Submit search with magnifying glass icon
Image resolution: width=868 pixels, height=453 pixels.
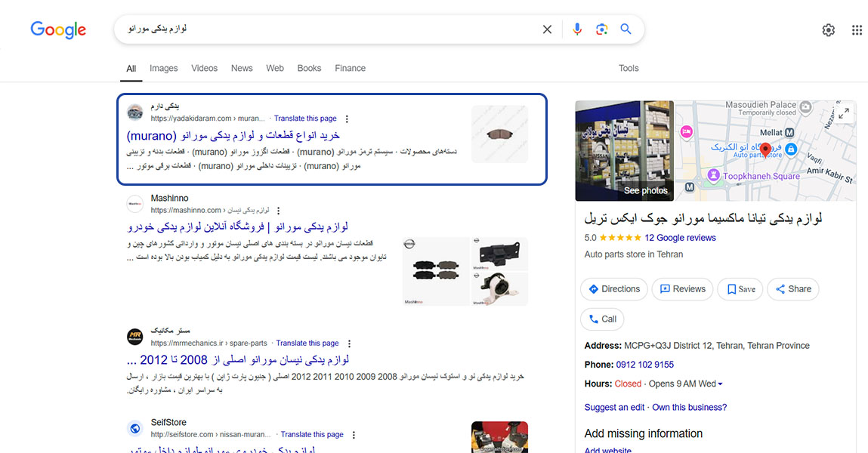pyautogui.click(x=626, y=29)
